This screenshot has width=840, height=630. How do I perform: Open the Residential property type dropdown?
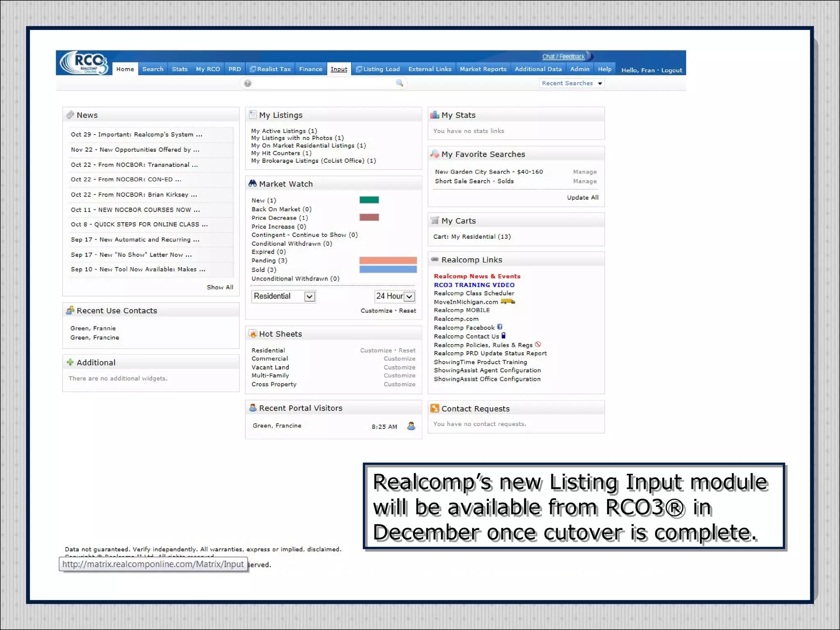(x=283, y=296)
